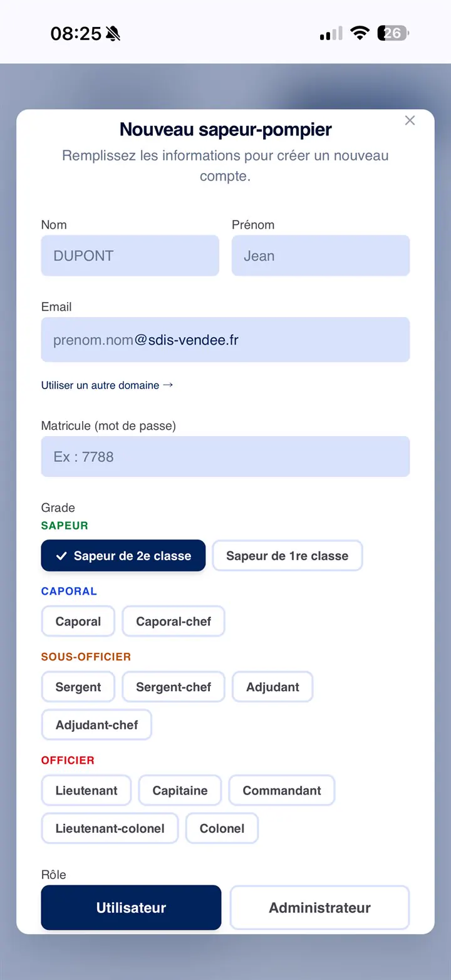This screenshot has width=451, height=980.
Task: Set the role to Administrateur
Action: click(319, 907)
